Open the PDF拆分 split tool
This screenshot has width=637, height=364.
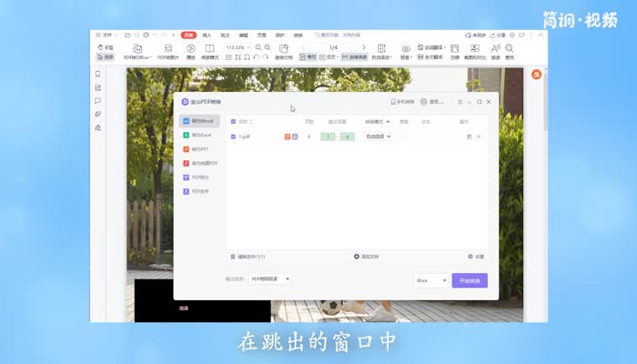199,177
